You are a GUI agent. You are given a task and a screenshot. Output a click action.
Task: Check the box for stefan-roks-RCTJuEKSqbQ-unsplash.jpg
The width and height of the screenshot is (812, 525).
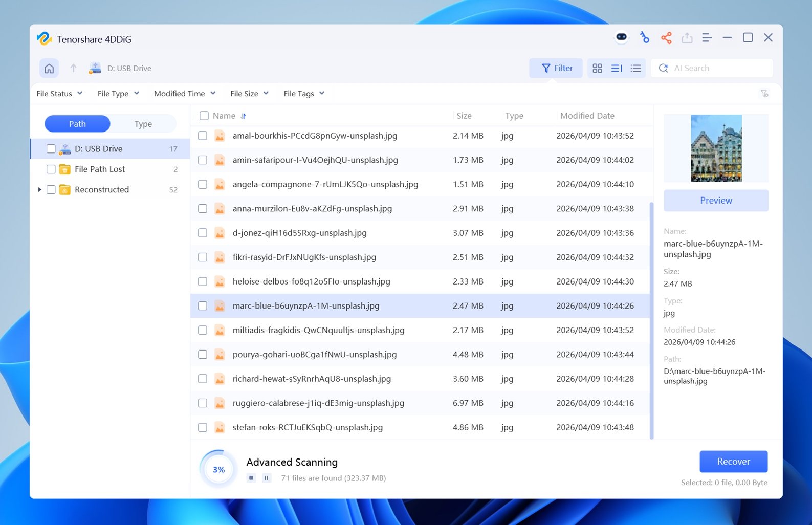pos(203,427)
